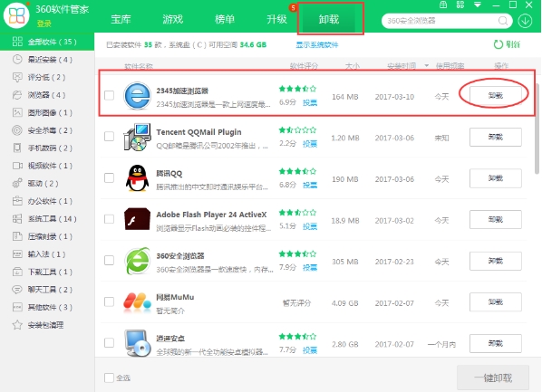
Task: Switch to the 榜单 tab
Action: point(225,19)
